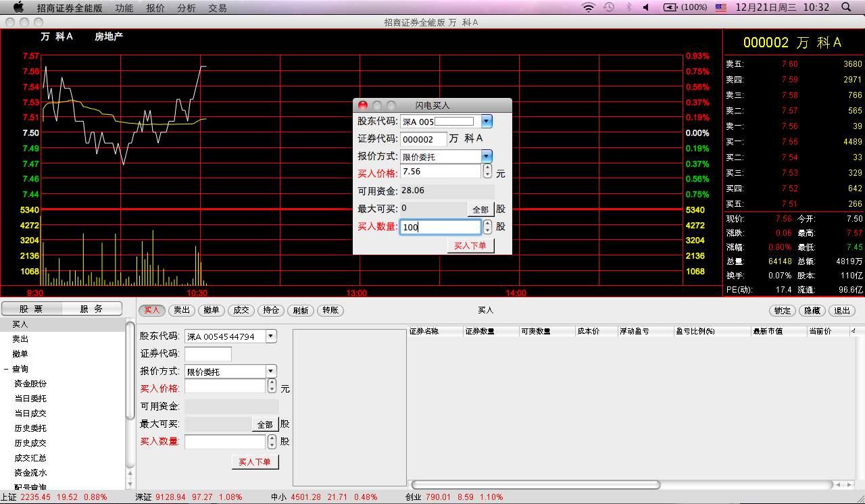Click the Apple menu icon
The height and width of the screenshot is (504, 865).
[18, 7]
